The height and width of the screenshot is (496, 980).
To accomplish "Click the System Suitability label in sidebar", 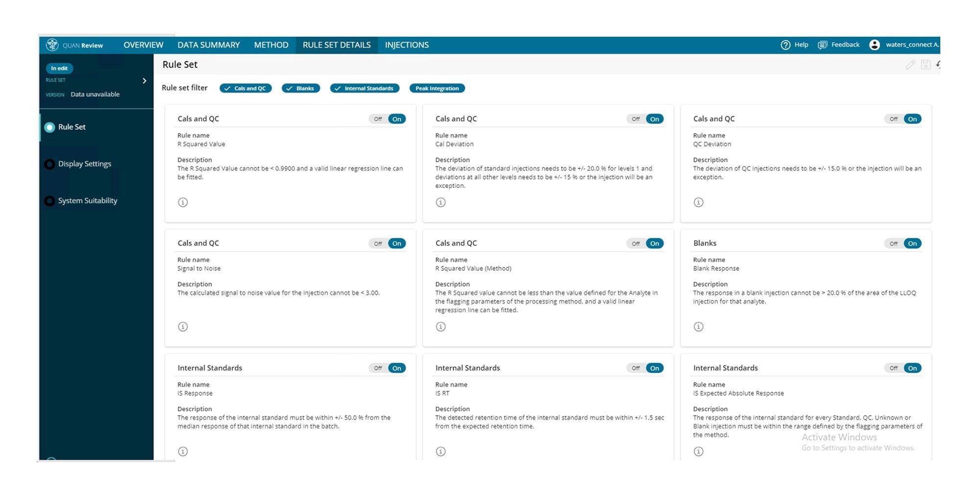I will pyautogui.click(x=88, y=201).
